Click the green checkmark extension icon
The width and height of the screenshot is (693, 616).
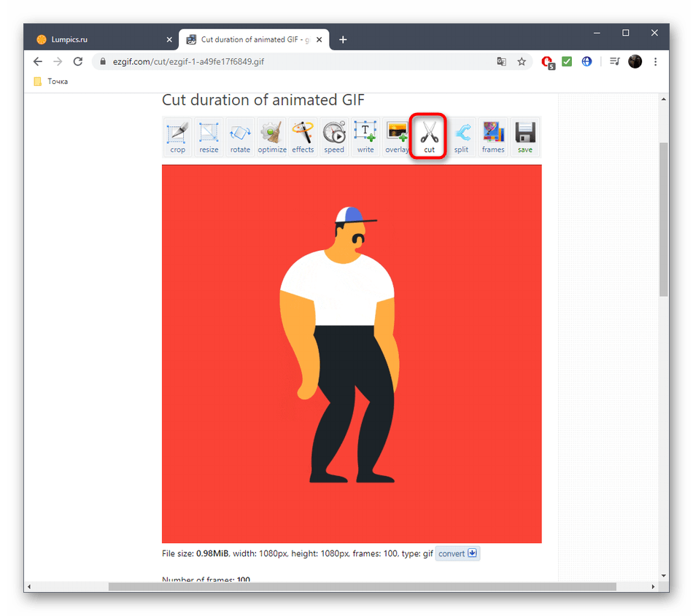pyautogui.click(x=567, y=61)
